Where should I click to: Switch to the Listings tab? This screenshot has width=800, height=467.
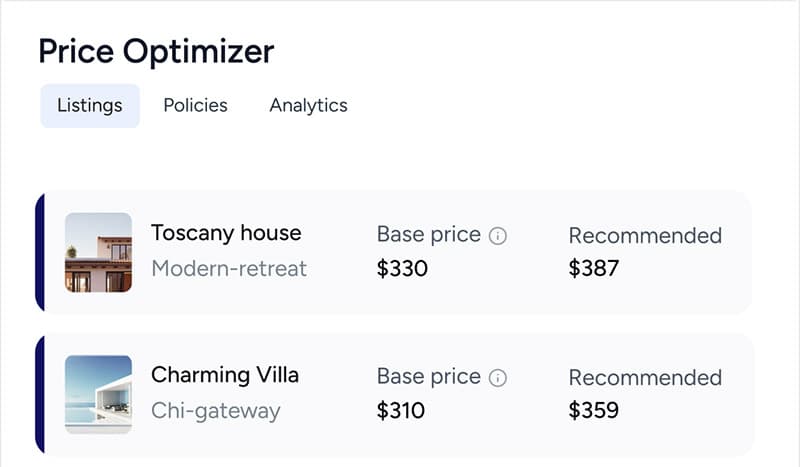(x=90, y=105)
